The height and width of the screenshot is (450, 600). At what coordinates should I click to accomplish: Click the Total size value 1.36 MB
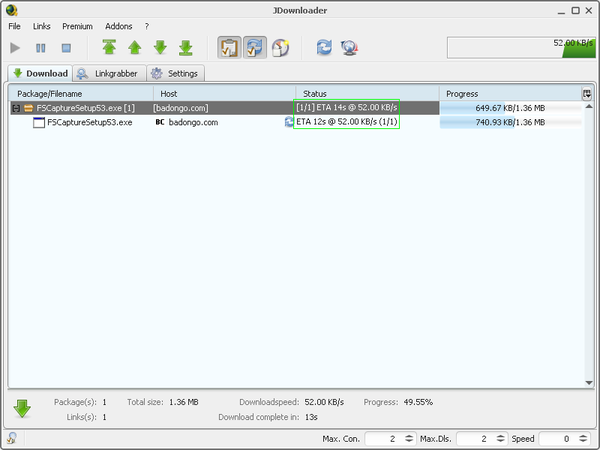184,402
